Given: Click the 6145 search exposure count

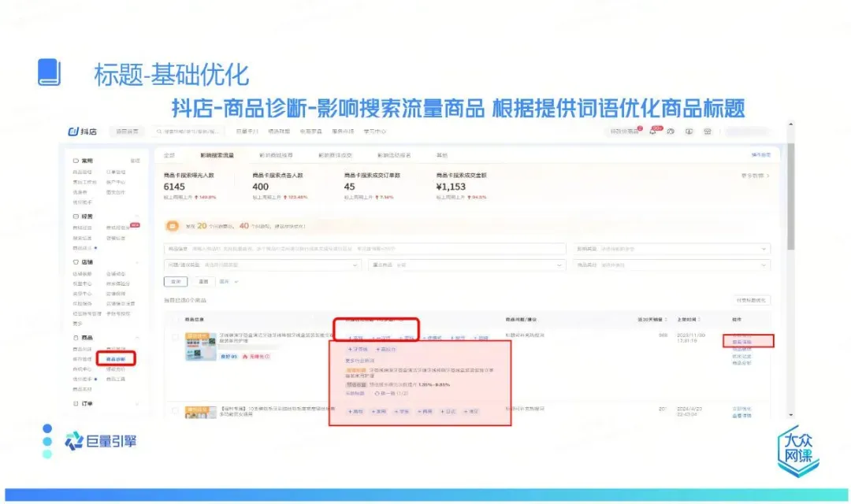Looking at the screenshot, I should click(174, 187).
